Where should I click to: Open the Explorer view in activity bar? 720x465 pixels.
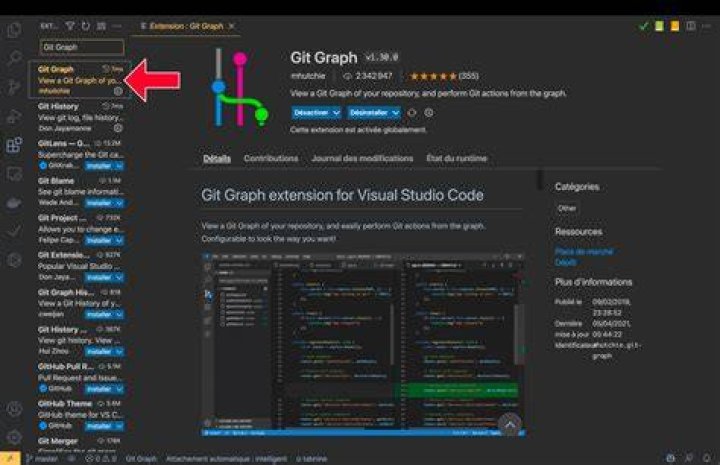tap(14, 30)
